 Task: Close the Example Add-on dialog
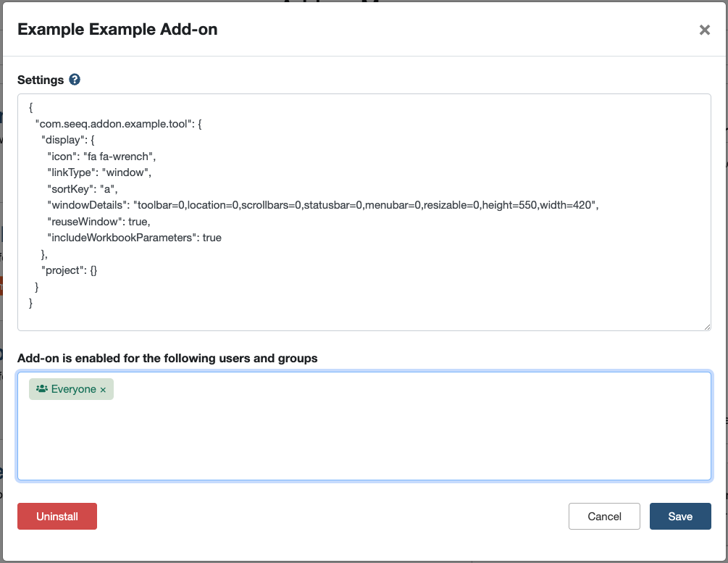[x=704, y=30]
